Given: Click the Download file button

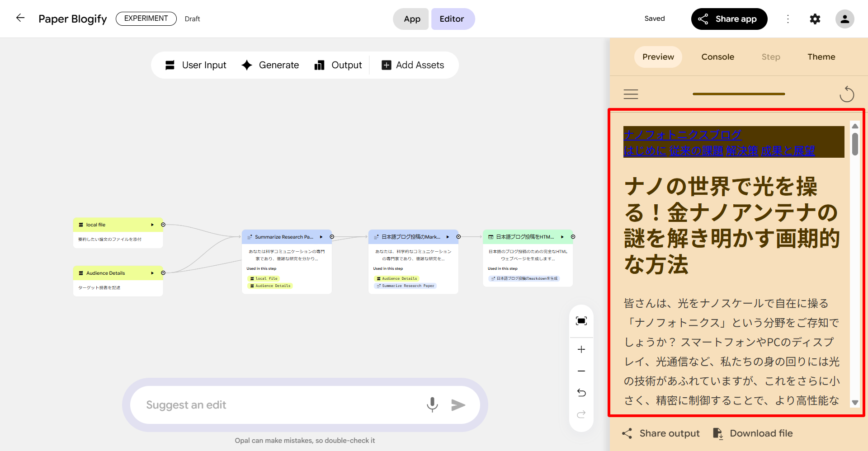Looking at the screenshot, I should click(x=753, y=433).
